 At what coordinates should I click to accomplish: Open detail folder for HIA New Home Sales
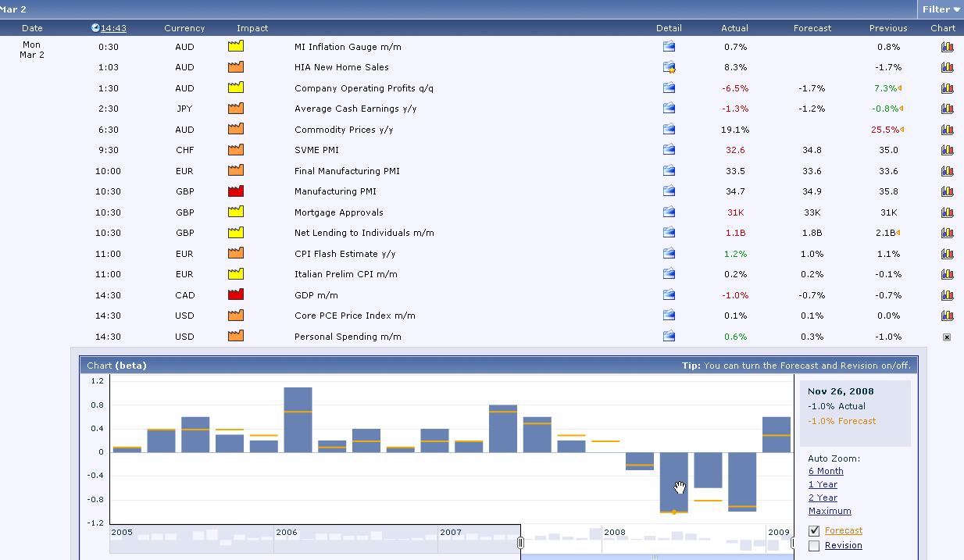tap(669, 67)
